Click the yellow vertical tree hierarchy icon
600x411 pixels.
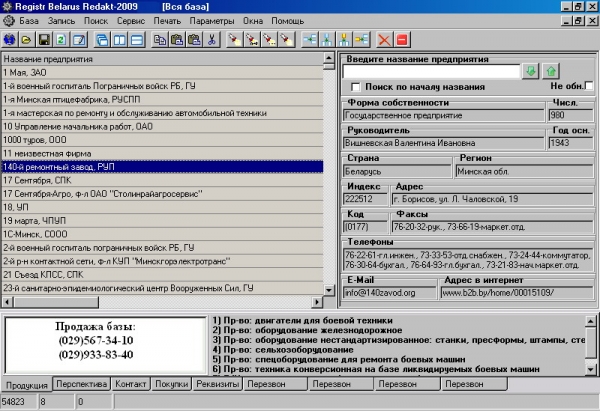click(x=344, y=40)
